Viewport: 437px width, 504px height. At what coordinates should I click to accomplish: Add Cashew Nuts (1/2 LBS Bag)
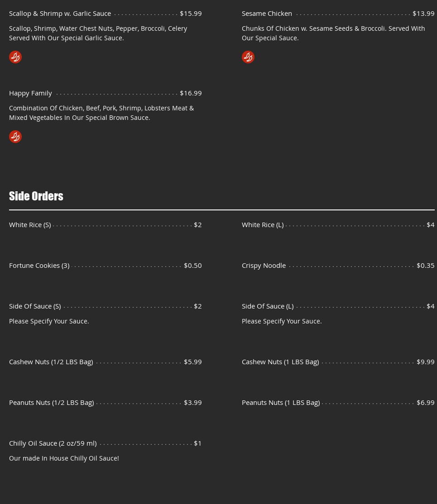(x=51, y=362)
